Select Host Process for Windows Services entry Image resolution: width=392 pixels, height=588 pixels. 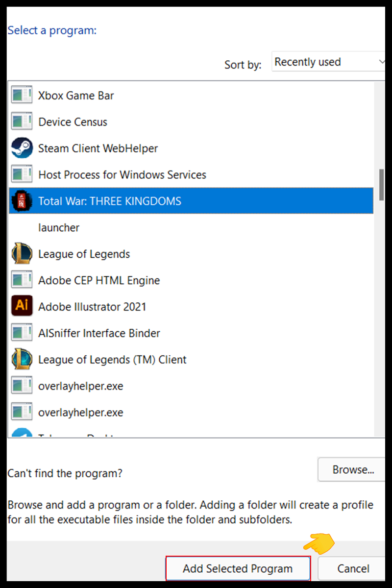coord(122,175)
